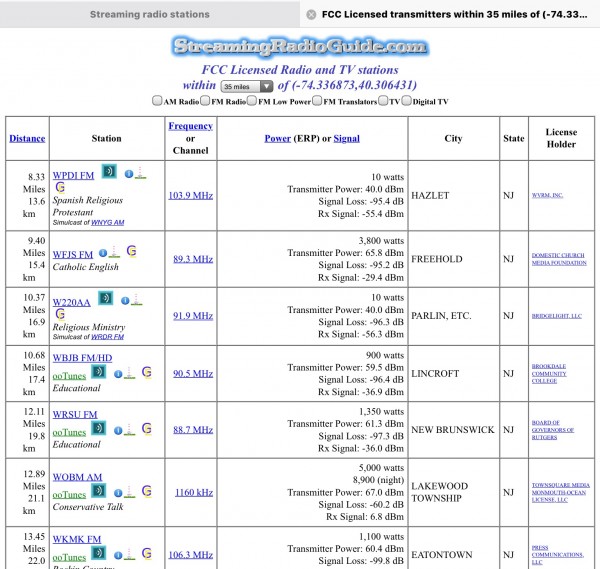
Task: Click the StreamingRadioGuide.com logo banner
Action: [300, 46]
